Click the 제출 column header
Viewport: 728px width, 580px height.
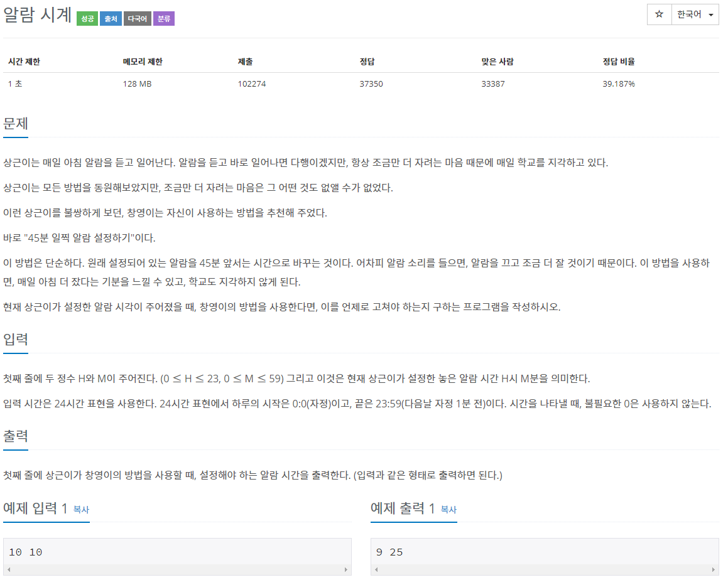pyautogui.click(x=245, y=62)
